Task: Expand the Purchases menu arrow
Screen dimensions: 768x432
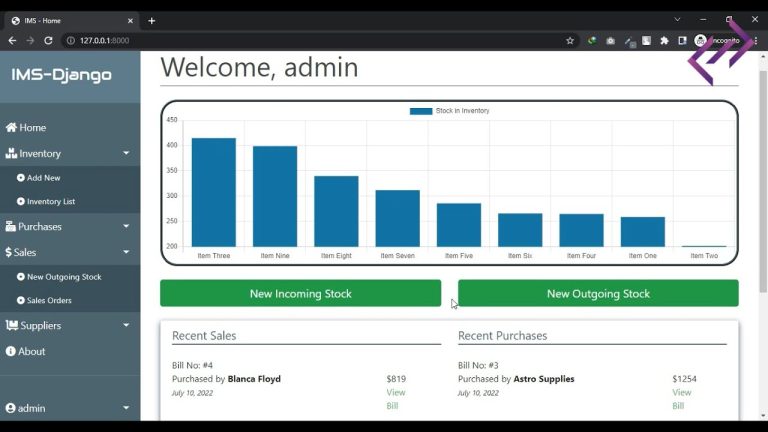Action: (x=126, y=227)
